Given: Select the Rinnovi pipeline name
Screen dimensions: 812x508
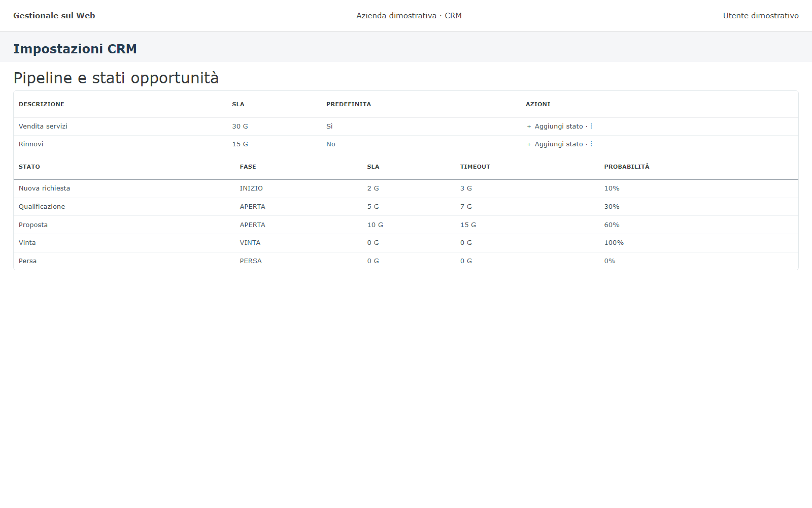Looking at the screenshot, I should pos(31,144).
